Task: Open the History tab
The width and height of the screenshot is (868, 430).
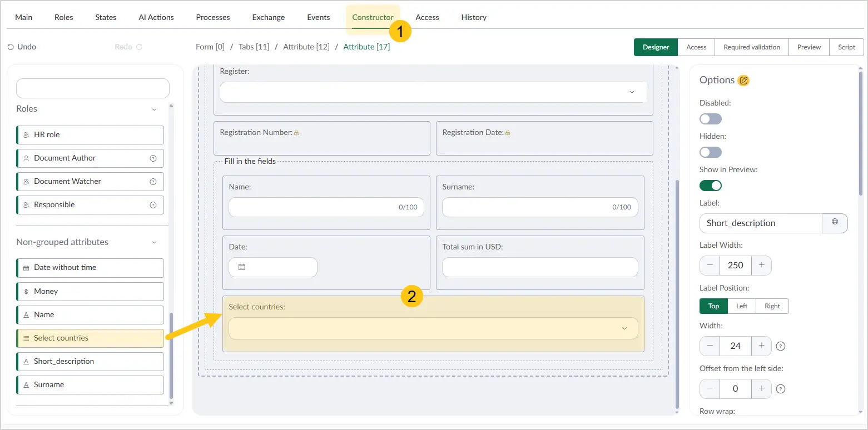Action: pos(474,17)
